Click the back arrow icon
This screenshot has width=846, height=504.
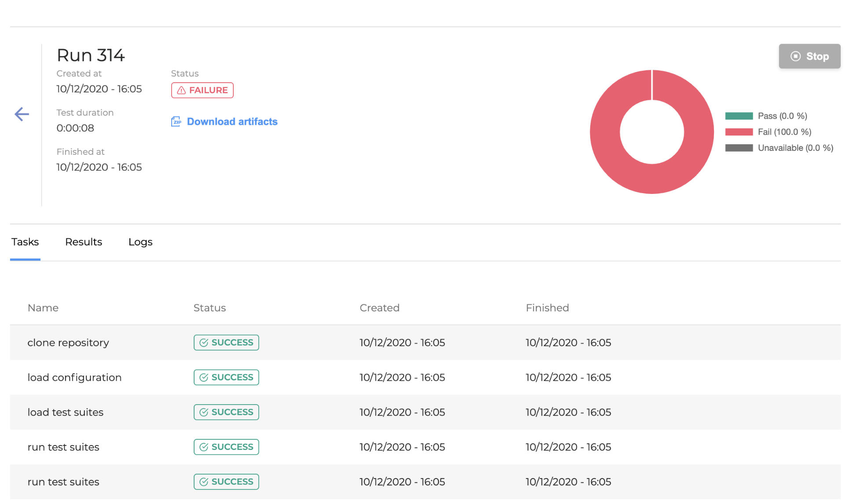[x=22, y=114]
